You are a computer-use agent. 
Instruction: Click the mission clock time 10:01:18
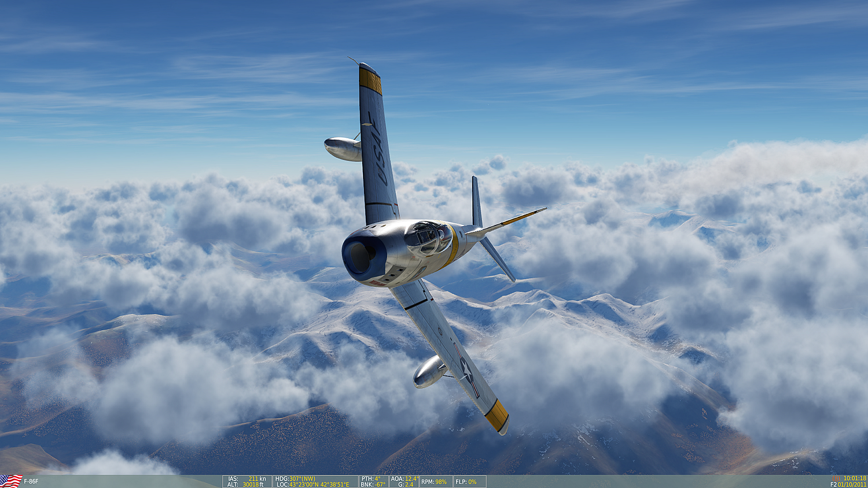854,478
